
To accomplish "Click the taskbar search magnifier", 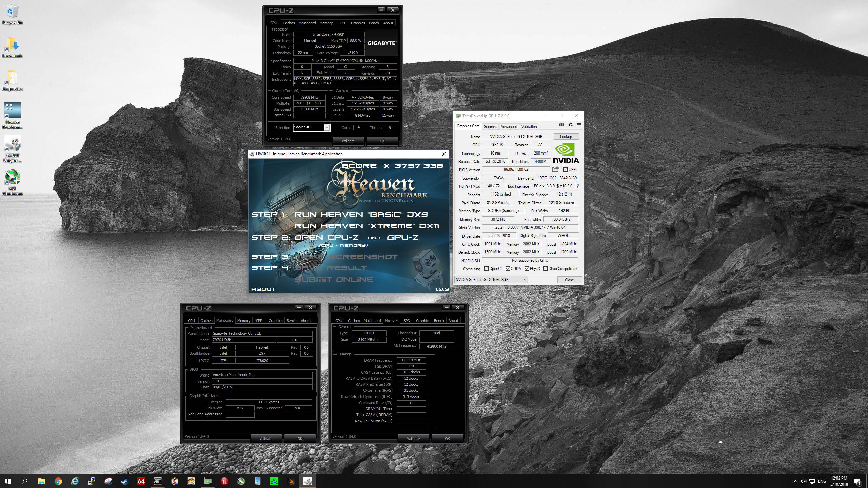I will click(x=24, y=481).
